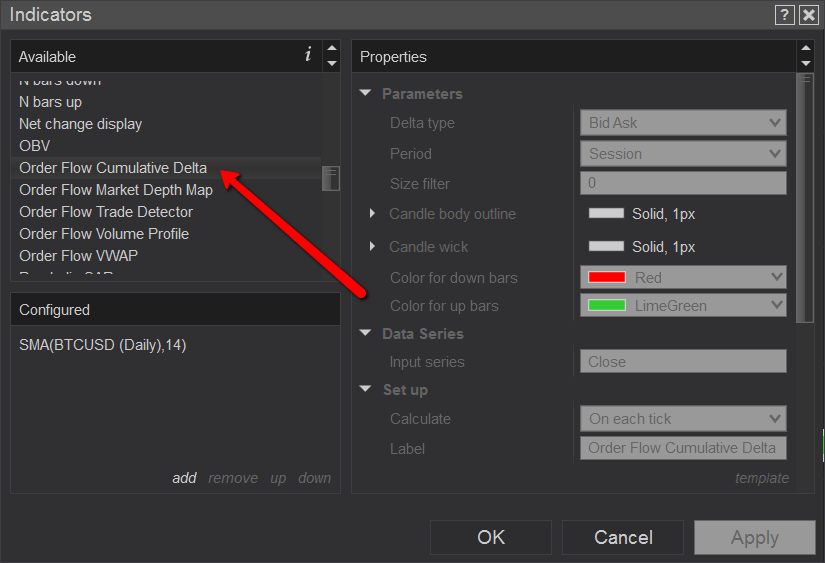Click Candle body outline color swatch
This screenshot has height=563, width=825.
[606, 214]
